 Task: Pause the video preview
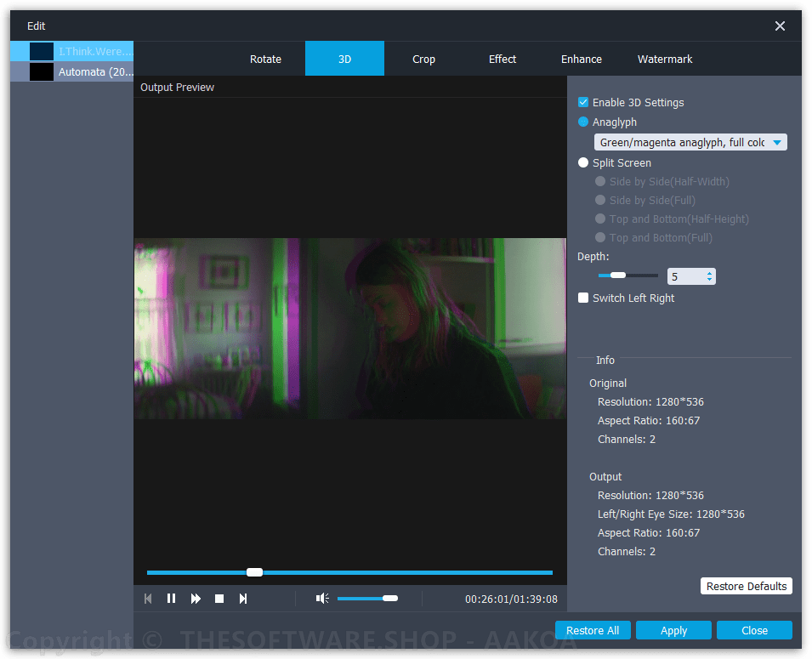click(x=172, y=599)
